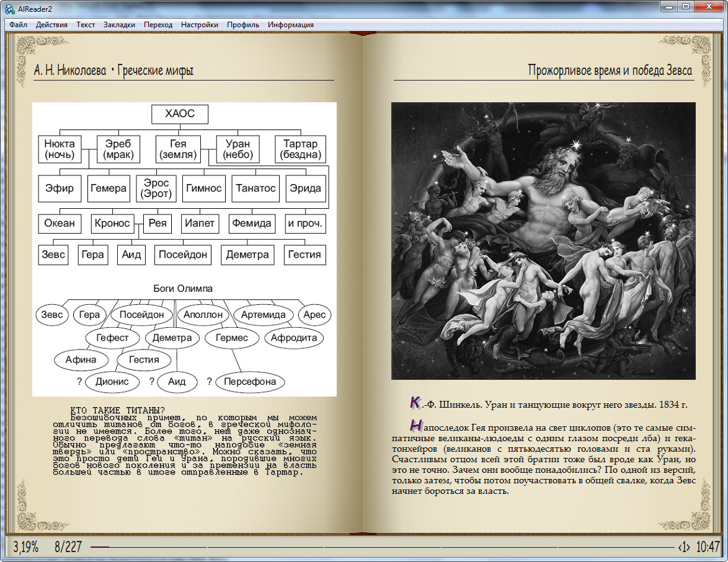Click the Аполлон oval in the Olympus diagram
This screenshot has width=728, height=562.
(x=203, y=315)
